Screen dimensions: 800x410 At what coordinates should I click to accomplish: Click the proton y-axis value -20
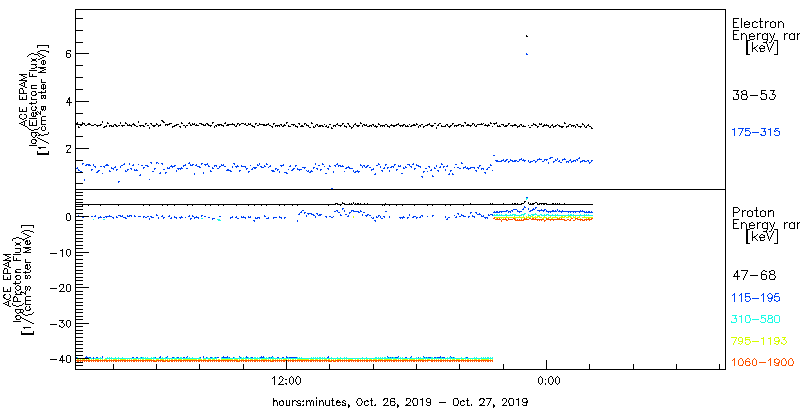60,288
